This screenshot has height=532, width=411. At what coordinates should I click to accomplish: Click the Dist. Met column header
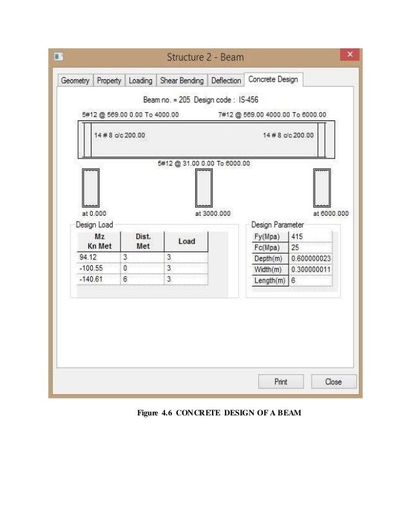pos(142,242)
